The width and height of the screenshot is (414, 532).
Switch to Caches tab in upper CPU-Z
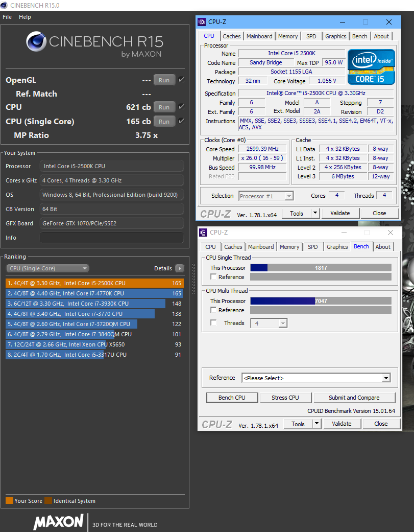pos(232,36)
